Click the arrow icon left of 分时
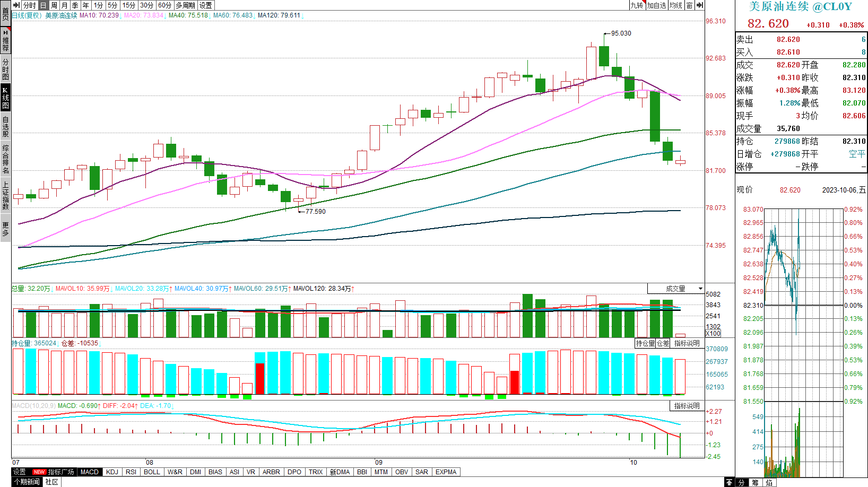The image size is (868, 487). [x=16, y=5]
